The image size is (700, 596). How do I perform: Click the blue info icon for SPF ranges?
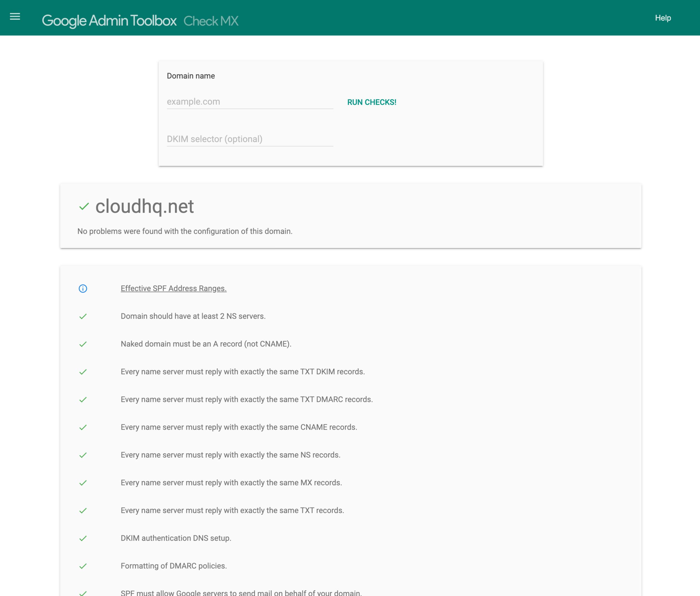tap(83, 289)
